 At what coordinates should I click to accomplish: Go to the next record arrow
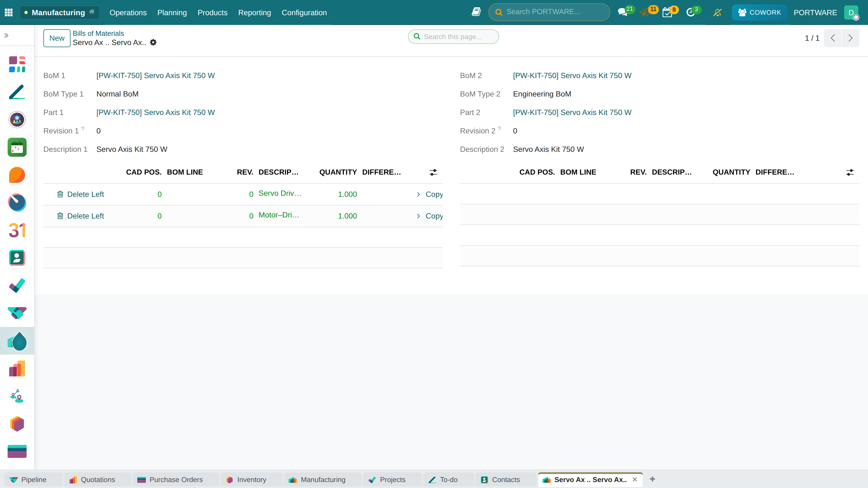click(850, 38)
